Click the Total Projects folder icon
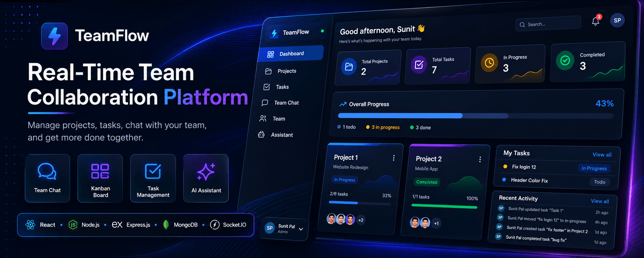Image resolution: width=644 pixels, height=258 pixels. pos(349,67)
